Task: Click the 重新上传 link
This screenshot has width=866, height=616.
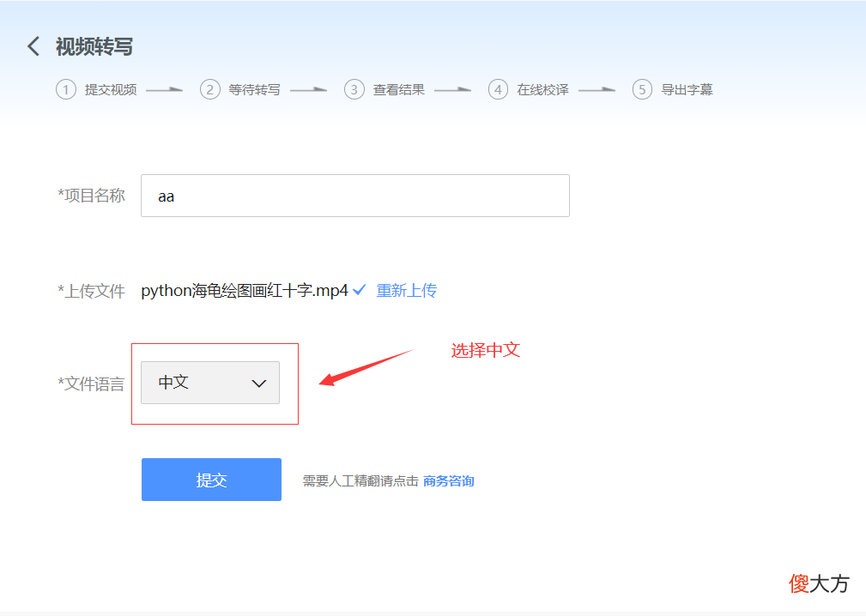Action: point(407,290)
